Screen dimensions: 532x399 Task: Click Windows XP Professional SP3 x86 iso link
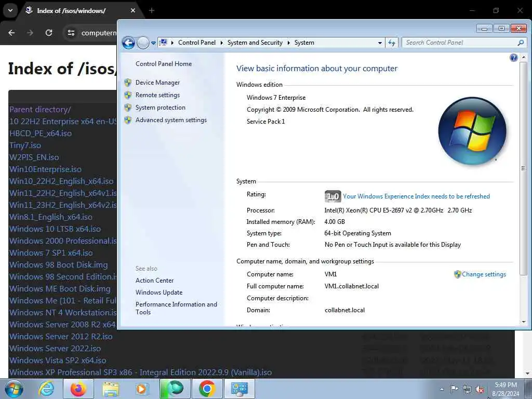[140, 372]
